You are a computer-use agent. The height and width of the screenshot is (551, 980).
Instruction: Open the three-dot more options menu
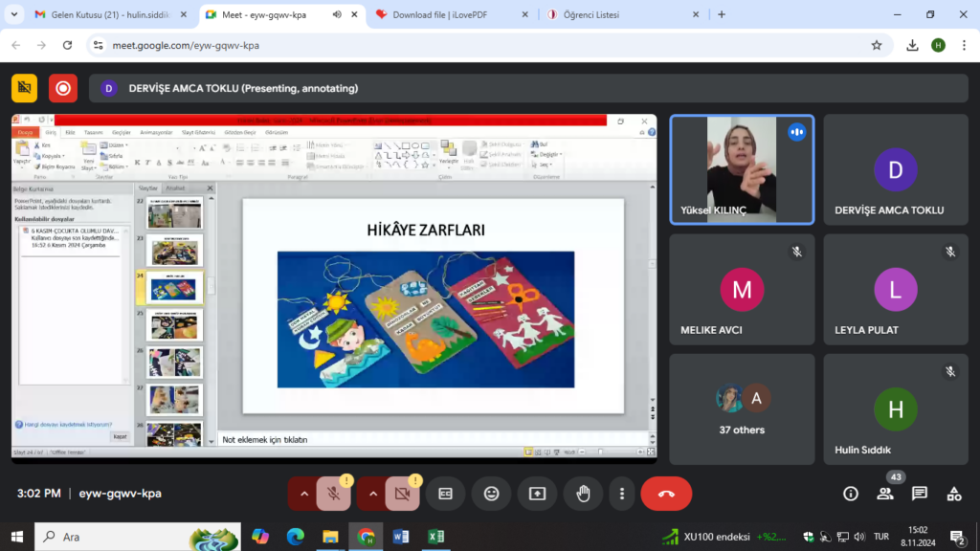coord(622,494)
